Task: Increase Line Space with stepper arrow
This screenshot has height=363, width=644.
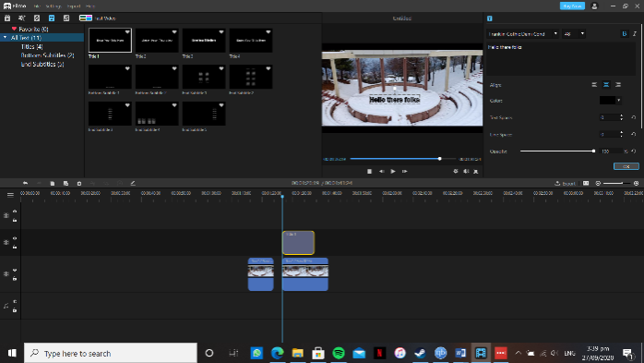Action: tap(622, 133)
